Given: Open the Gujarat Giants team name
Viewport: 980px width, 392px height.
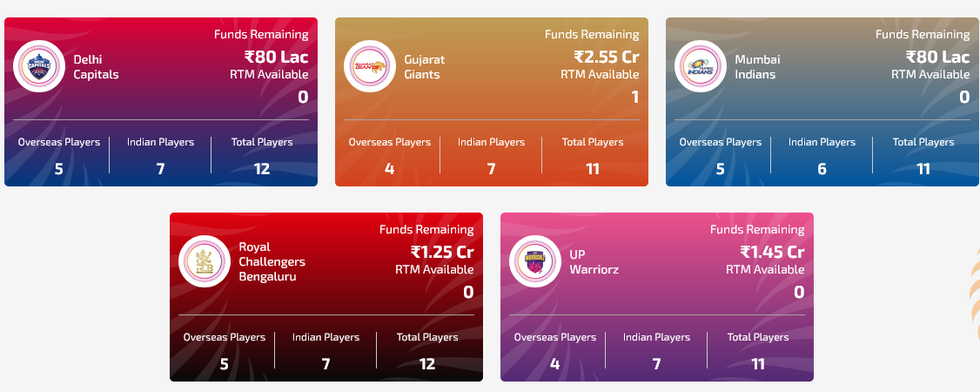Looking at the screenshot, I should point(425,67).
